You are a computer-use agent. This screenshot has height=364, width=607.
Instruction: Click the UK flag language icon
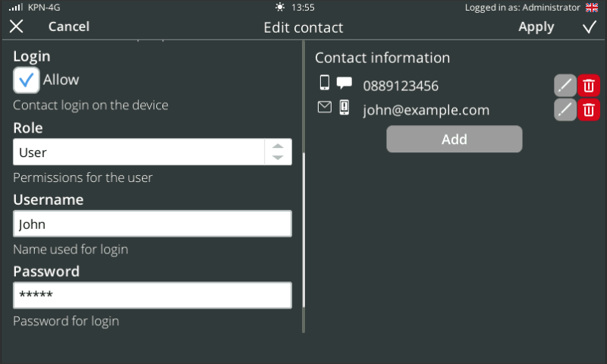[592, 8]
